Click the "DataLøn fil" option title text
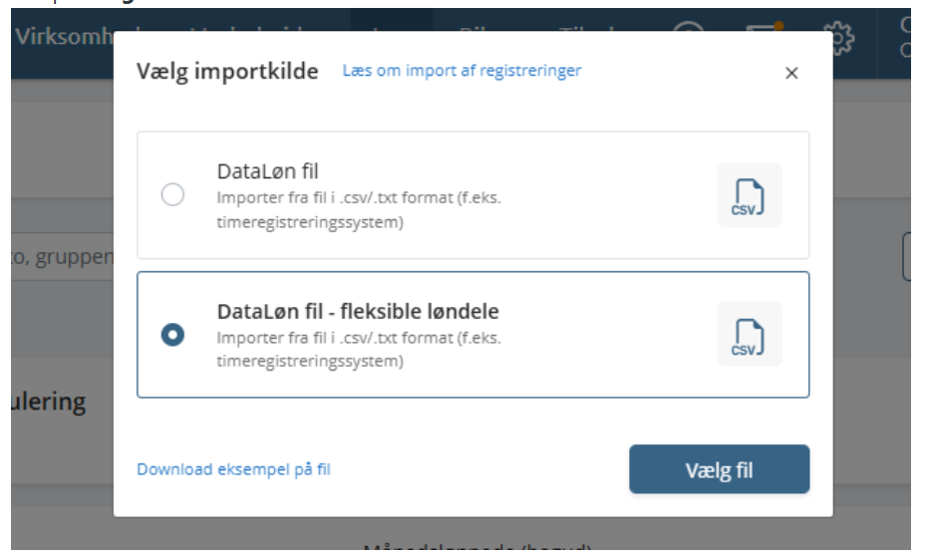This screenshot has height=560, width=931. pyautogui.click(x=267, y=171)
